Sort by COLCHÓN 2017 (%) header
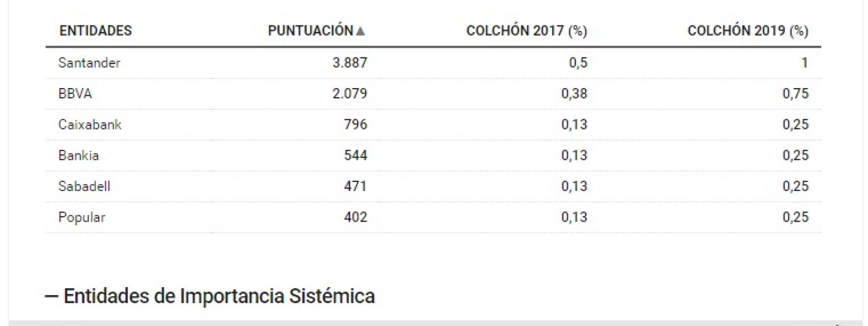868x326 pixels. [x=527, y=31]
